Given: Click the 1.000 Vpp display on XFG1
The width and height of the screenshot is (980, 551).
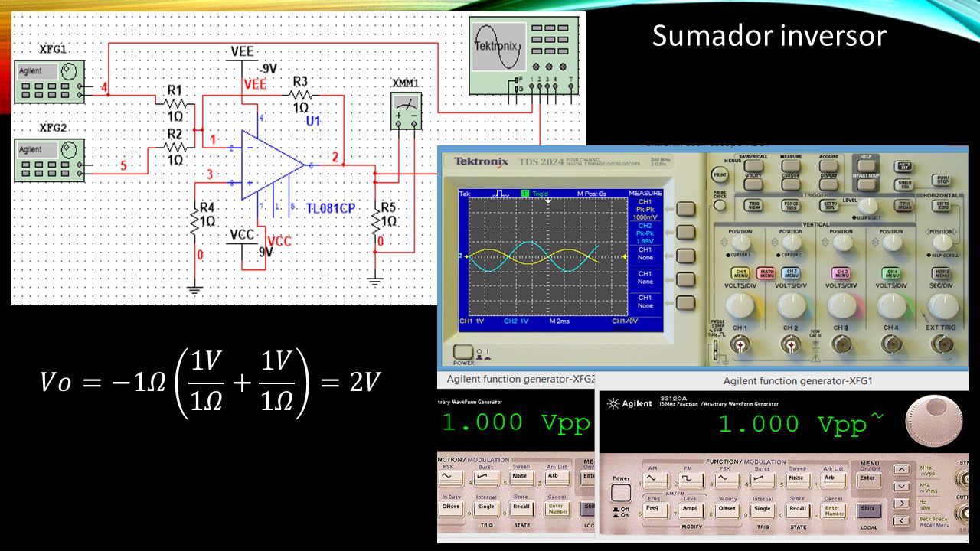Looking at the screenshot, I should pyautogui.click(x=800, y=424).
